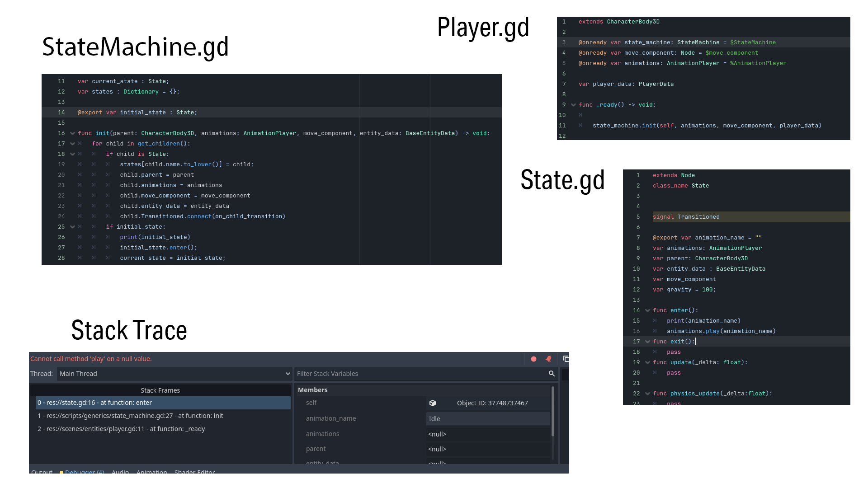This screenshot has height=488, width=868.
Task: Click 'extends CharacterBody3D' in Player.gd
Action: click(619, 22)
